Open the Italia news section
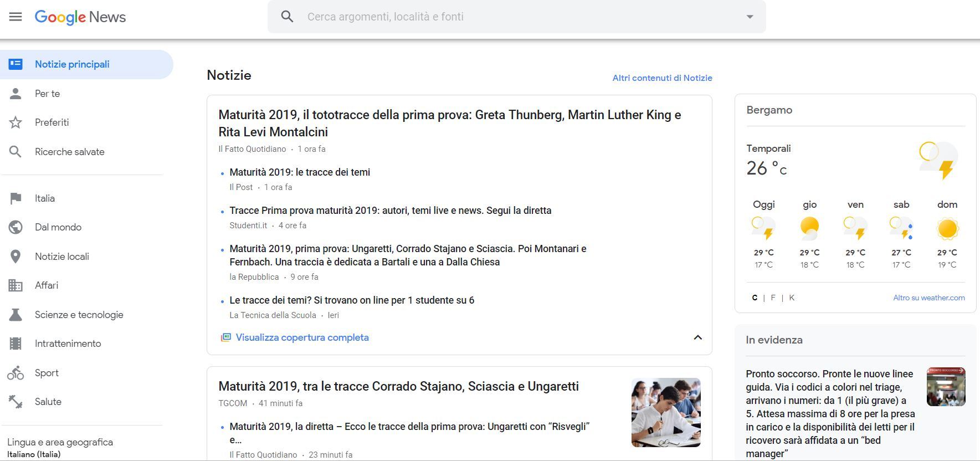 tap(45, 198)
